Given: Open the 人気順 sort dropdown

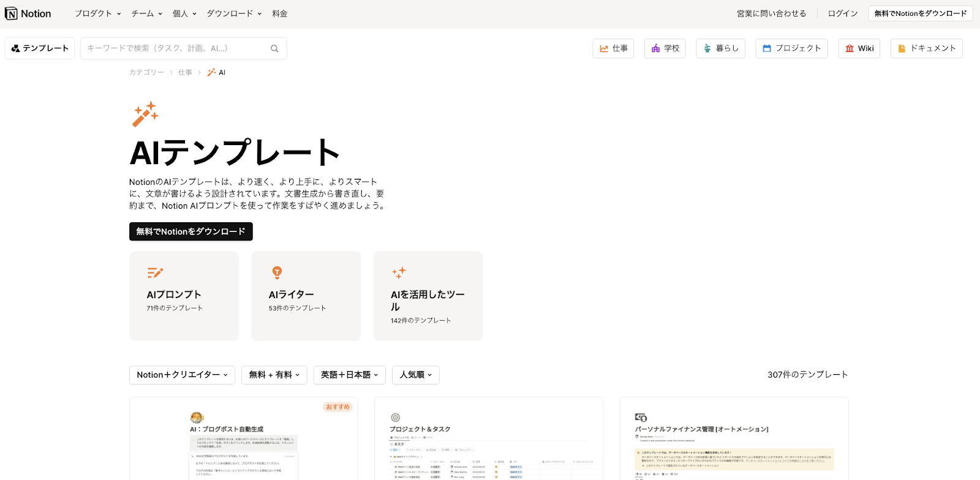Looking at the screenshot, I should [x=416, y=375].
